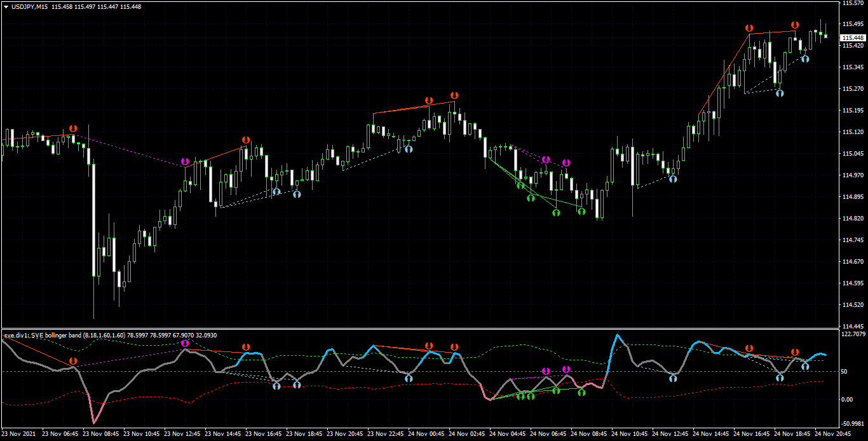Open the chart menu triangle beside USDJPY,M15
Viewport: 868px width, 441px height.
pyautogui.click(x=6, y=6)
